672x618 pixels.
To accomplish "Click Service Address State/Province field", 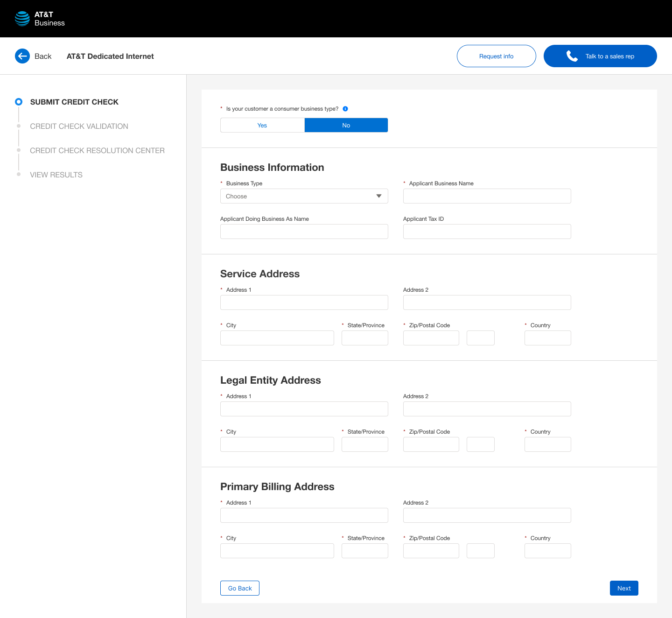I will click(365, 338).
